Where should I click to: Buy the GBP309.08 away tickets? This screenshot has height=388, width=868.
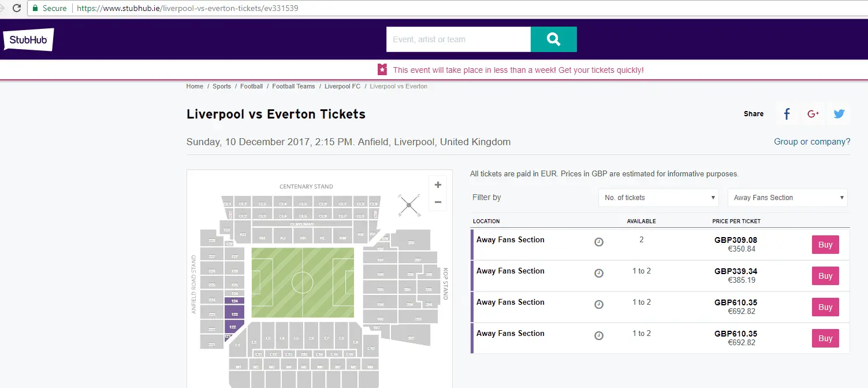click(825, 245)
